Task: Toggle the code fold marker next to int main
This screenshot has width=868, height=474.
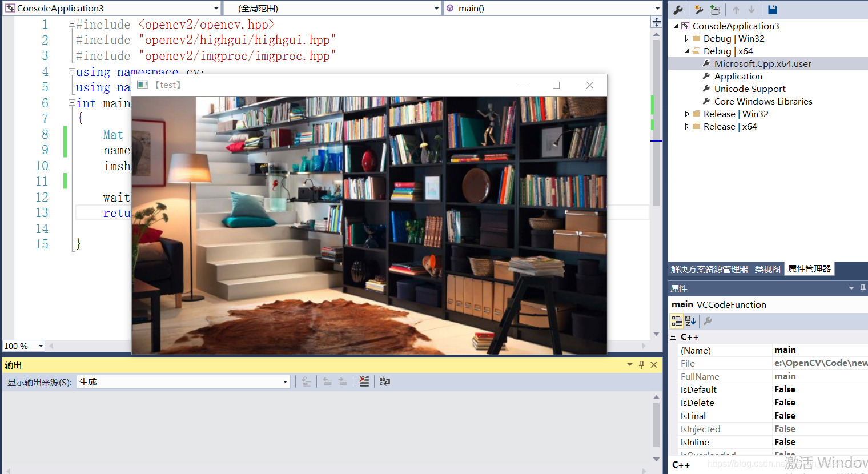Action: pos(71,103)
